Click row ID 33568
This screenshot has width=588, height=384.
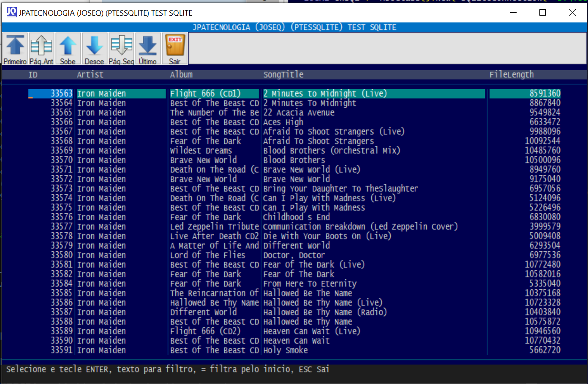click(x=62, y=141)
